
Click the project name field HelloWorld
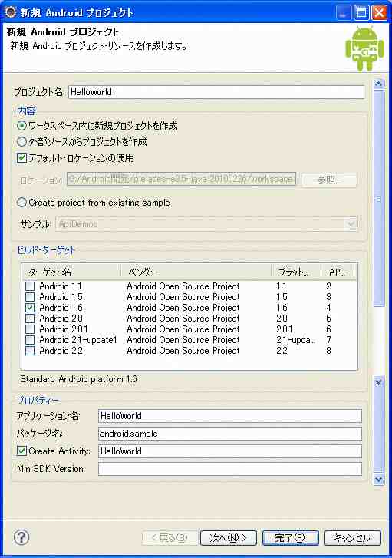[x=216, y=92]
